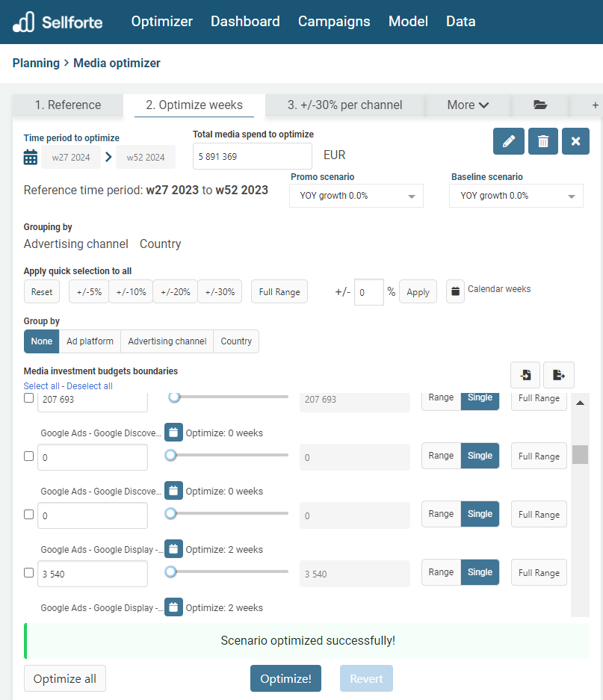This screenshot has height=700, width=603.
Task: Click the Select all link
Action: click(42, 386)
